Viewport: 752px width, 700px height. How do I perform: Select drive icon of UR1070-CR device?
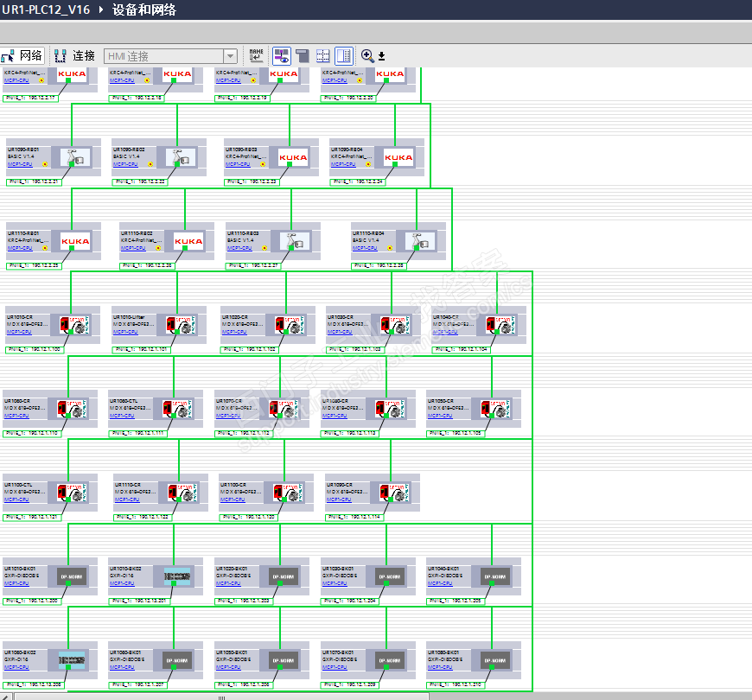(x=284, y=409)
